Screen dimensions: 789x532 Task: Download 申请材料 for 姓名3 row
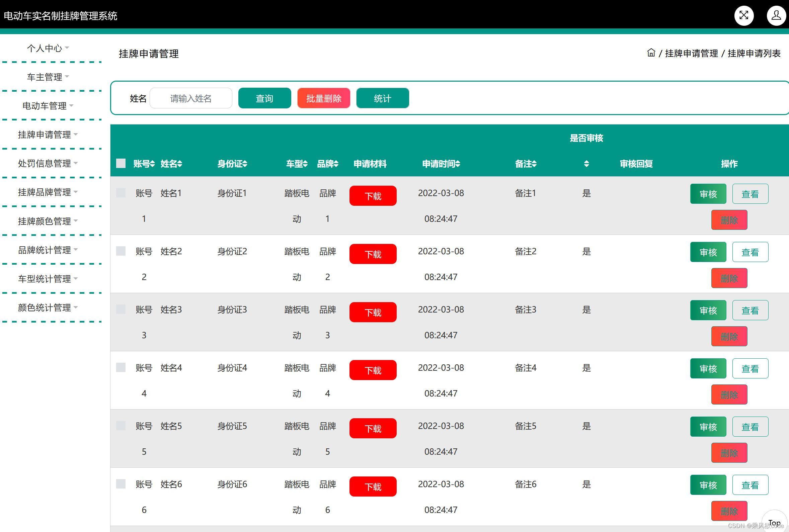373,312
